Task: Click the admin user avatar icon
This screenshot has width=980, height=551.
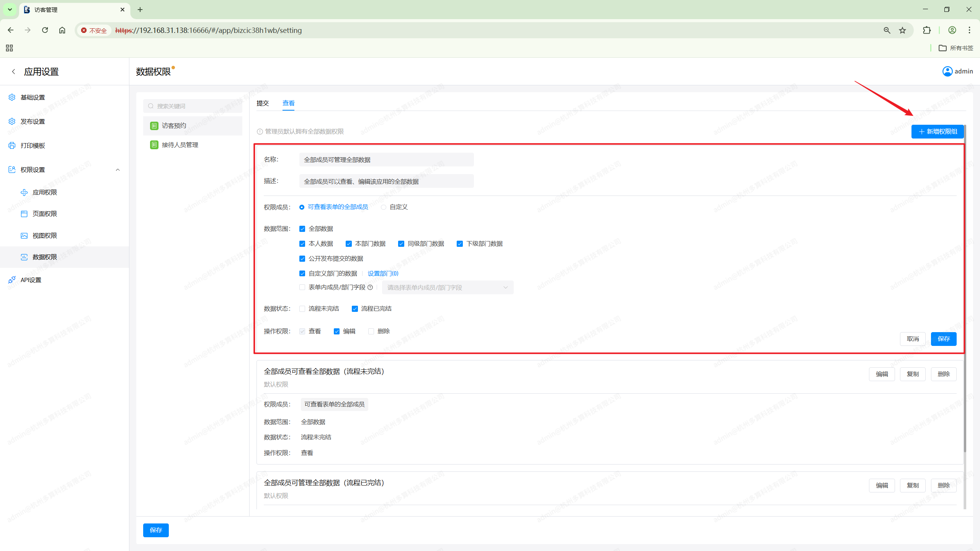Action: click(947, 71)
